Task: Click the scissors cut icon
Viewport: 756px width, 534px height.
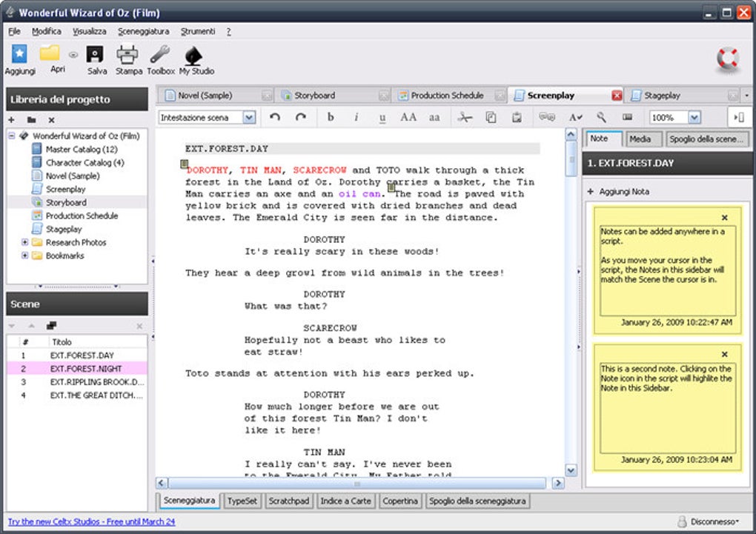Action: 465,117
